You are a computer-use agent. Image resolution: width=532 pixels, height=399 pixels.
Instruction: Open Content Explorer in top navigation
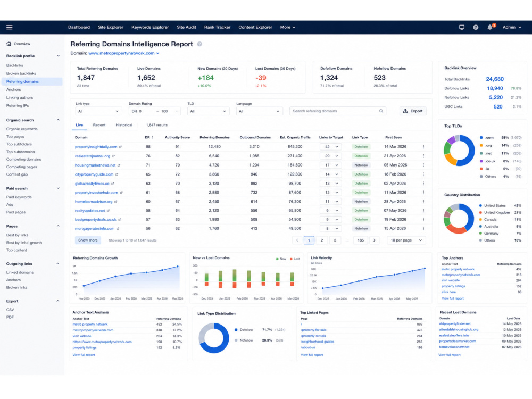[x=255, y=27]
